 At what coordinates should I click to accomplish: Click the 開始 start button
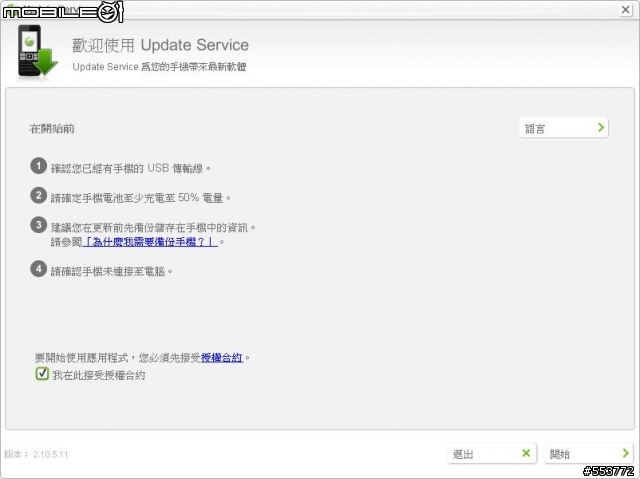(589, 453)
